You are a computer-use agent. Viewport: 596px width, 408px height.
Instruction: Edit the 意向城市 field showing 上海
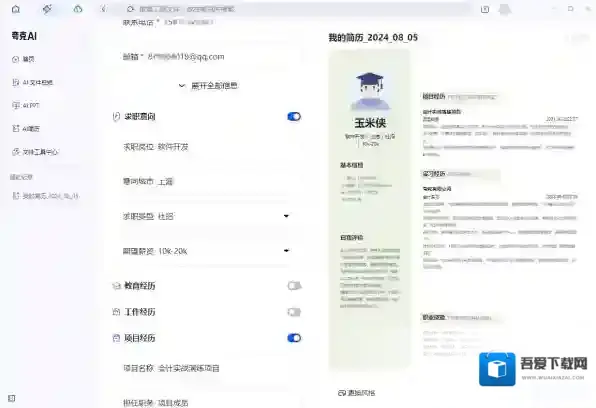205,181
